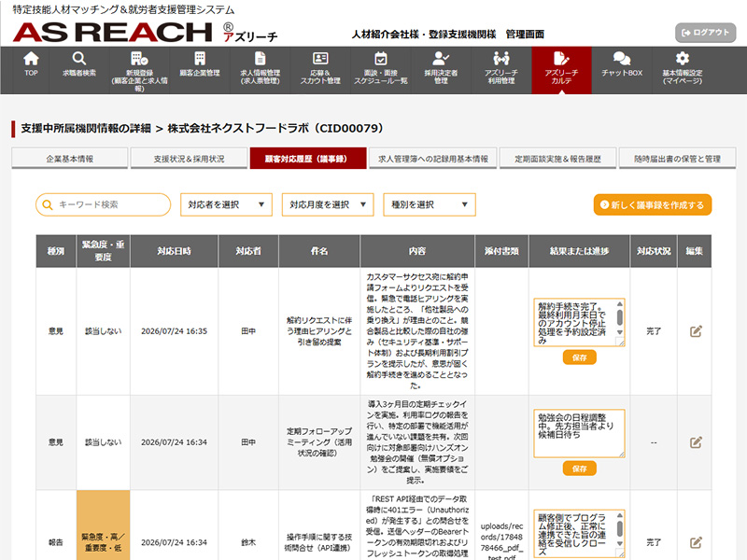Open 随時届出書の保管と管理 tab
This screenshot has height=560, width=747.
(678, 159)
